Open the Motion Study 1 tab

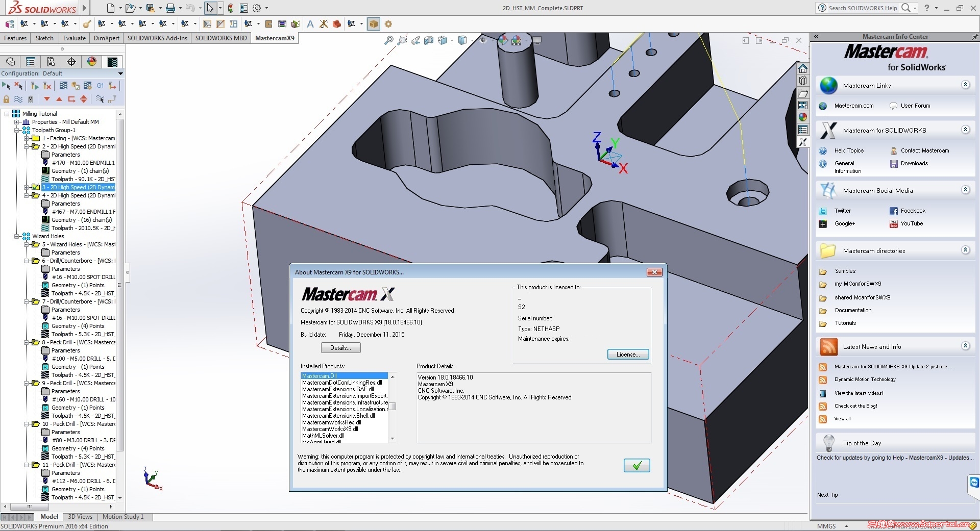[x=123, y=517]
